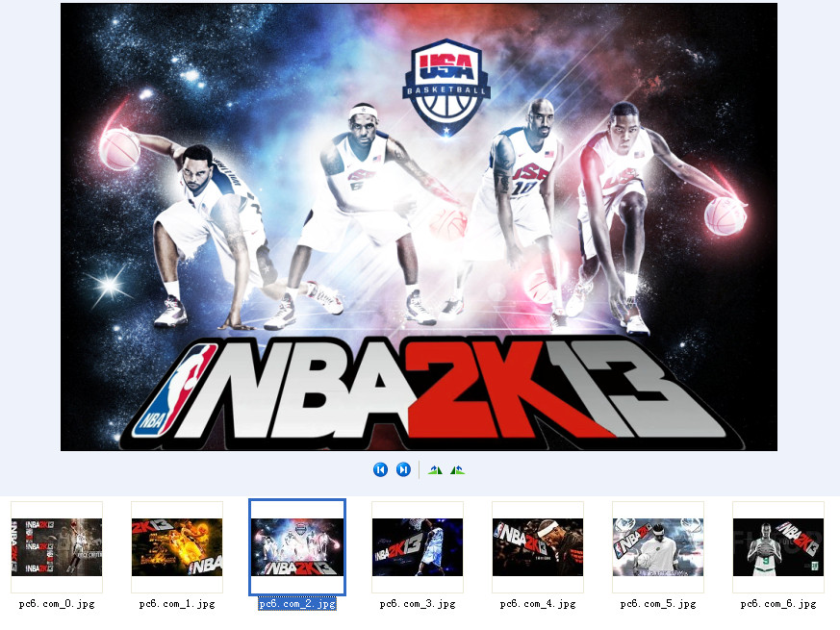The image size is (840, 630).
Task: Click the pc6.com_3.jpg filename label
Action: click(x=417, y=604)
